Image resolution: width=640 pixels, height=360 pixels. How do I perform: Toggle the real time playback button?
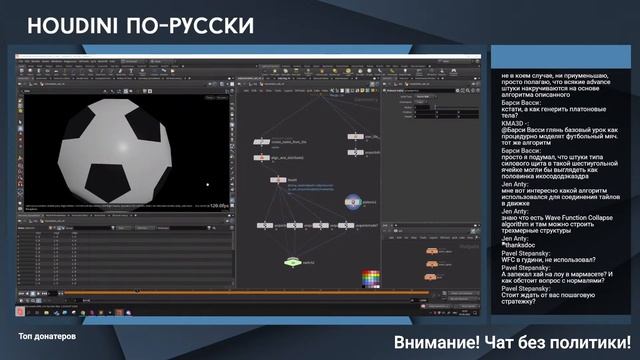coord(22,300)
